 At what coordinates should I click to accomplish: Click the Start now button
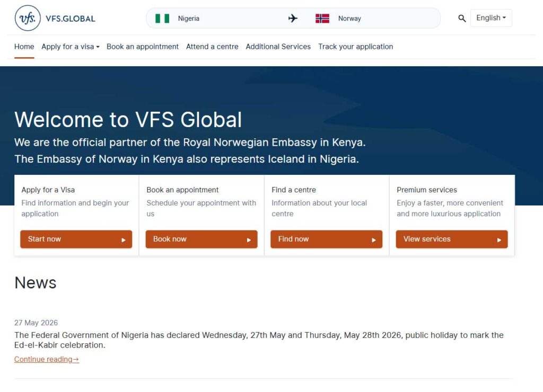76,239
